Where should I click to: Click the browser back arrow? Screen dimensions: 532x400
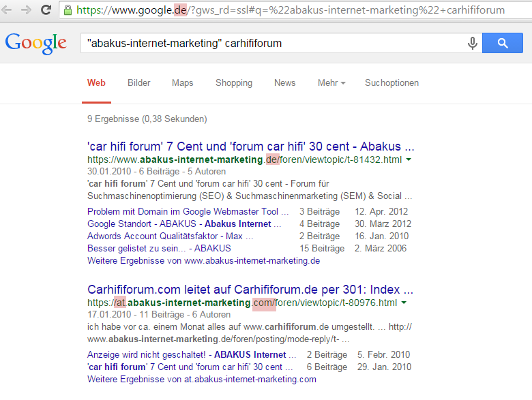click(x=6, y=10)
